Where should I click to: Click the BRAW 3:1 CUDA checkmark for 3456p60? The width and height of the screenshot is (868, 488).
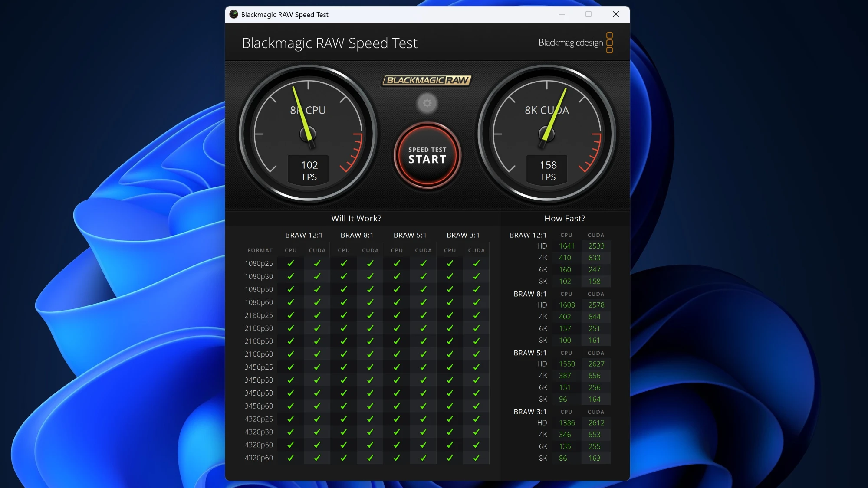(x=477, y=406)
